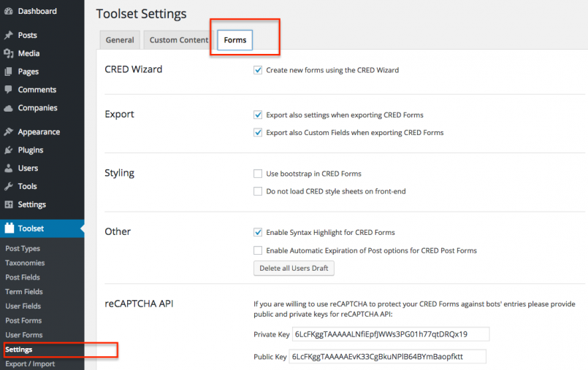Toggle Enable Syntax Highlight for CRED Forms
This screenshot has height=370, width=588.
pos(258,233)
